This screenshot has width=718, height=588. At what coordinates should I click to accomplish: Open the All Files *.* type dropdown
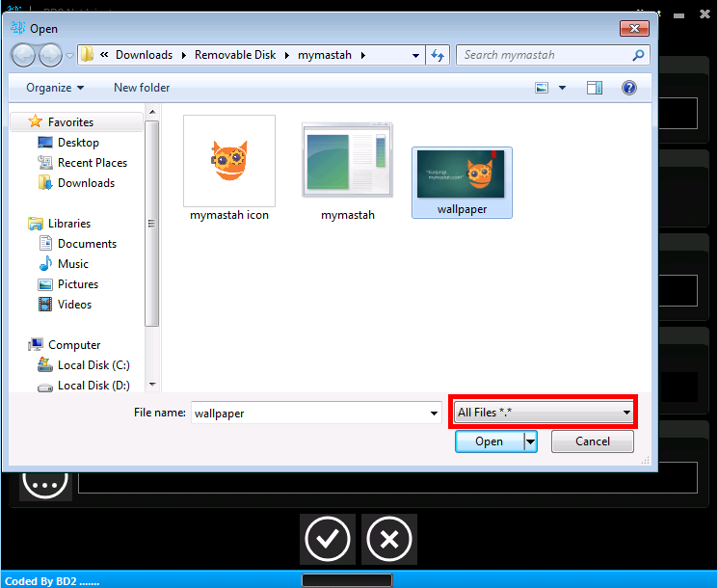click(x=544, y=413)
